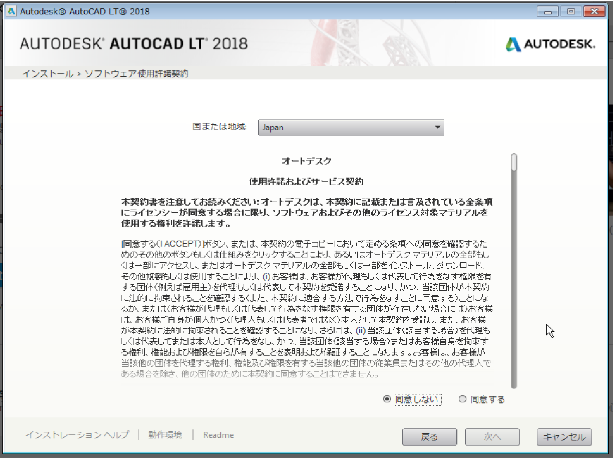This screenshot has height=458, width=613.
Task: Open the 動作環境 system requirements link
Action: click(165, 435)
